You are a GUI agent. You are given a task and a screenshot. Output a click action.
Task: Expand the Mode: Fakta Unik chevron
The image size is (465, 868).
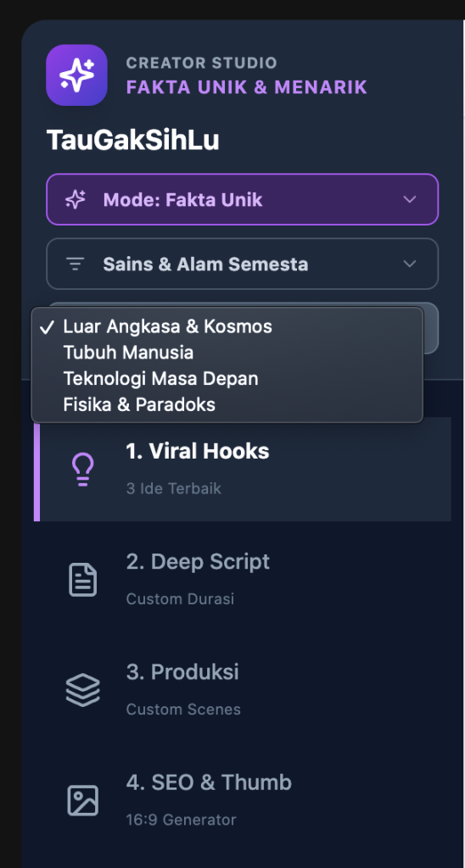410,199
